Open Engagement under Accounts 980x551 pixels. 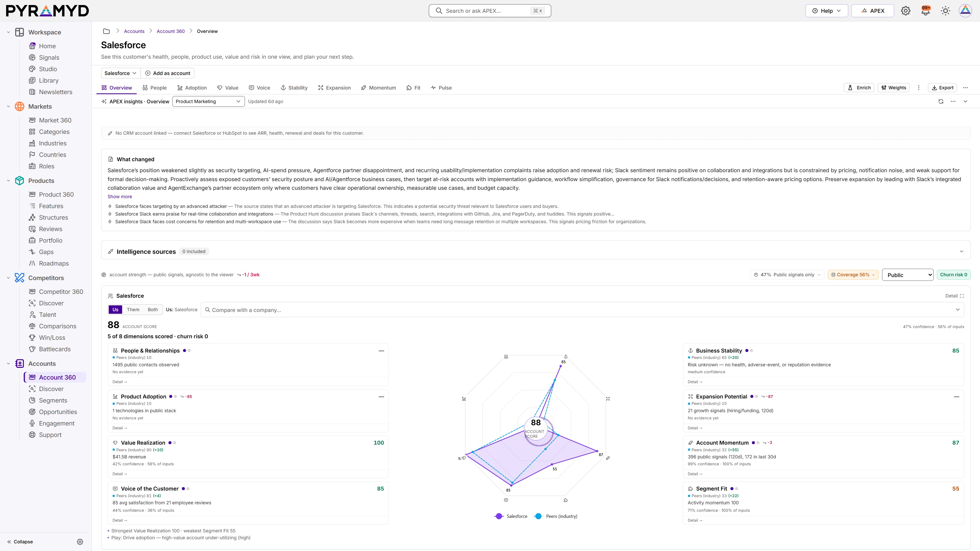click(x=57, y=423)
